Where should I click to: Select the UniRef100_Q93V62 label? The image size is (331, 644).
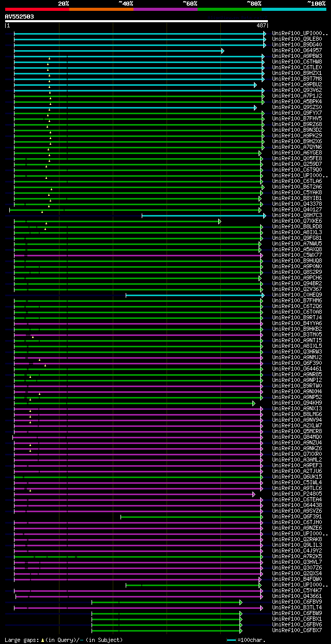pos(297,90)
